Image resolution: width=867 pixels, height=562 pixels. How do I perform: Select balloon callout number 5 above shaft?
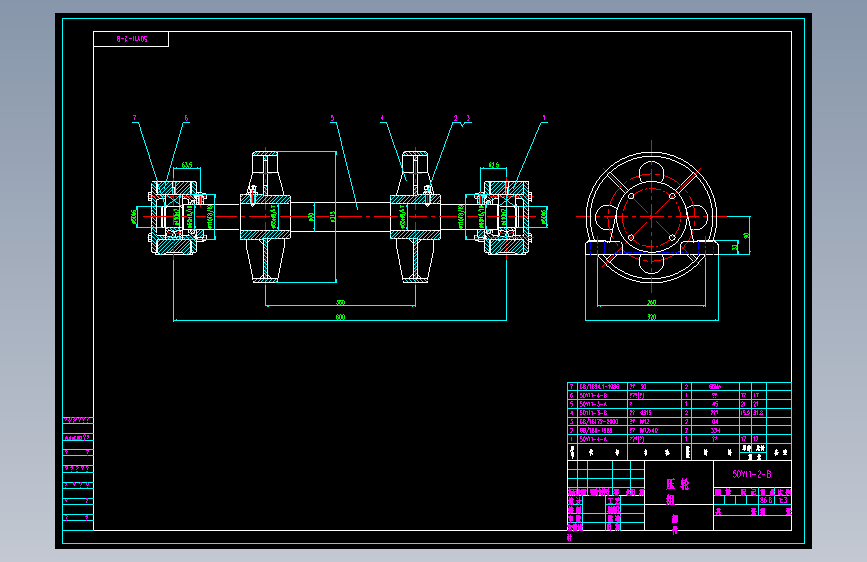point(332,118)
